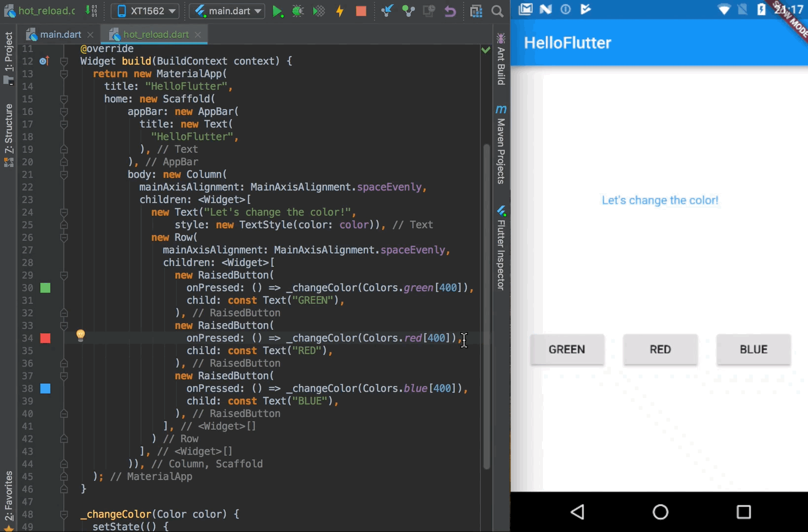Open the Maven Projects sidebar tab

[x=501, y=143]
